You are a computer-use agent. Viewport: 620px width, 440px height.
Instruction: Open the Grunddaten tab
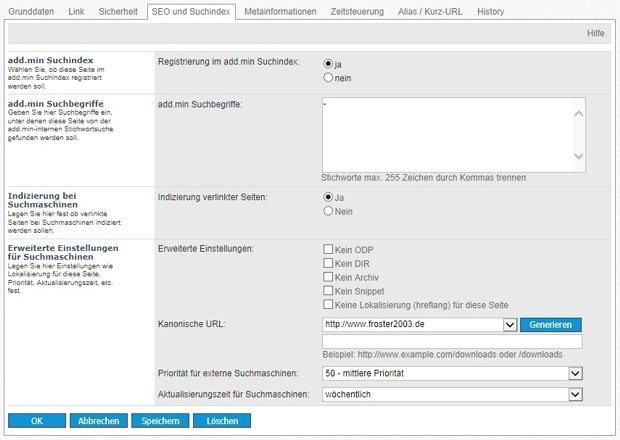(31, 11)
